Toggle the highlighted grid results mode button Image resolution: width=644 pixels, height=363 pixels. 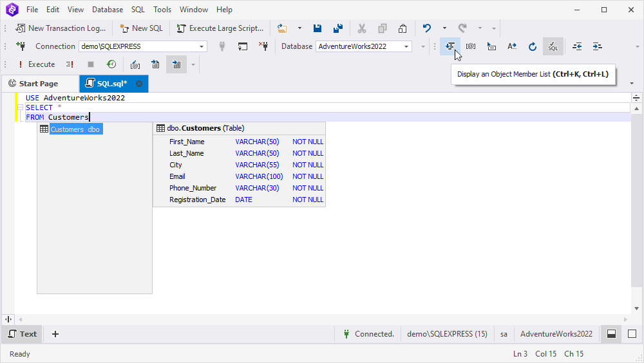176,64
